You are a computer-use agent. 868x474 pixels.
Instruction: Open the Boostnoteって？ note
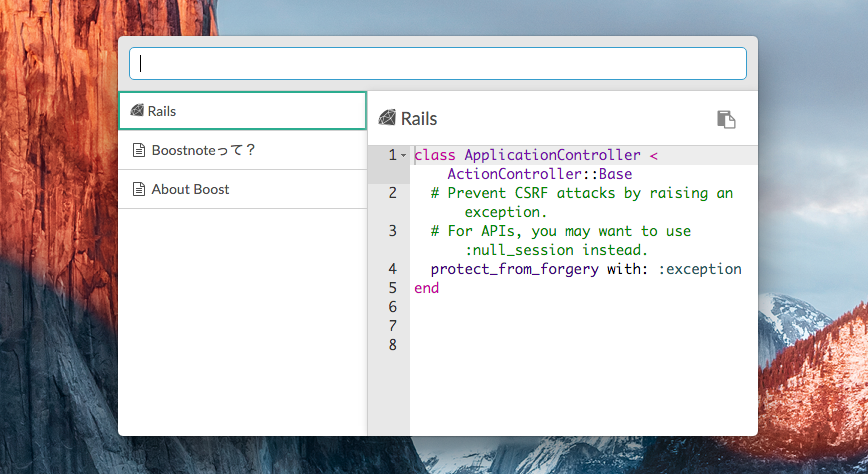(242, 150)
